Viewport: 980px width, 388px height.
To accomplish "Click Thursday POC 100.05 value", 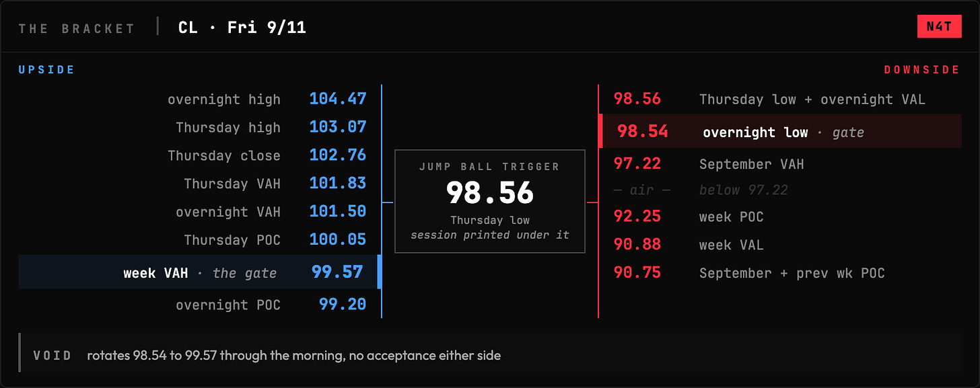I will tap(338, 240).
